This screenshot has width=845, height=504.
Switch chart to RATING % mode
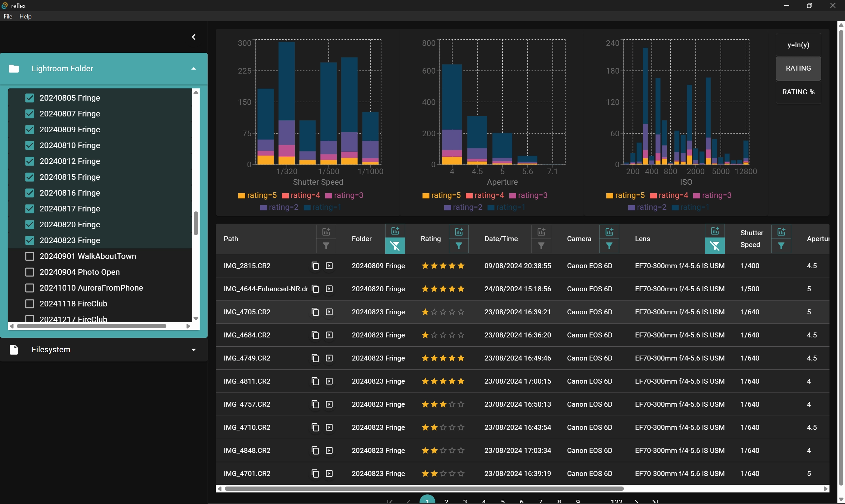(798, 92)
